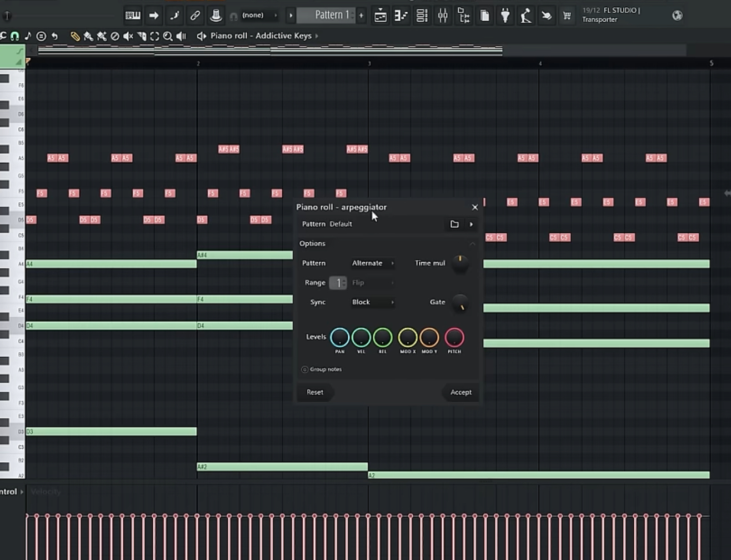This screenshot has width=731, height=560.
Task: Collapse the Options section chevron
Action: click(x=472, y=244)
